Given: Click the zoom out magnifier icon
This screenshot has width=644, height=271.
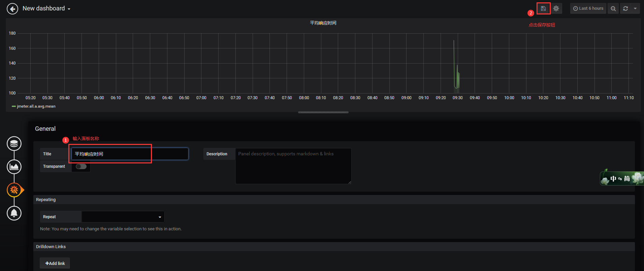Looking at the screenshot, I should [613, 8].
